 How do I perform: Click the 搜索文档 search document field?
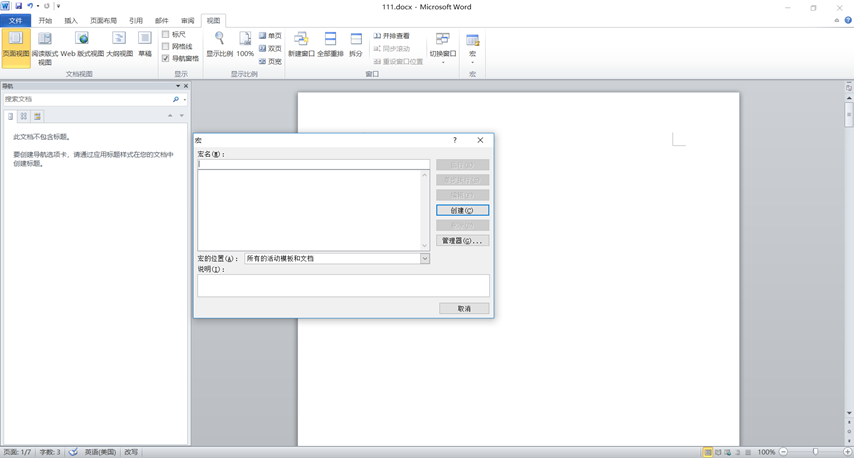87,99
